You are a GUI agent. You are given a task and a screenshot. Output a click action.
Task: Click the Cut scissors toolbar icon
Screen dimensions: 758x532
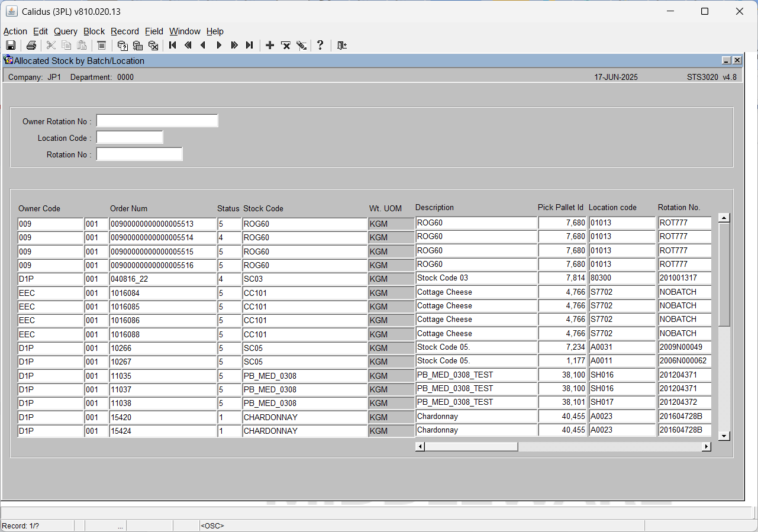(51, 46)
